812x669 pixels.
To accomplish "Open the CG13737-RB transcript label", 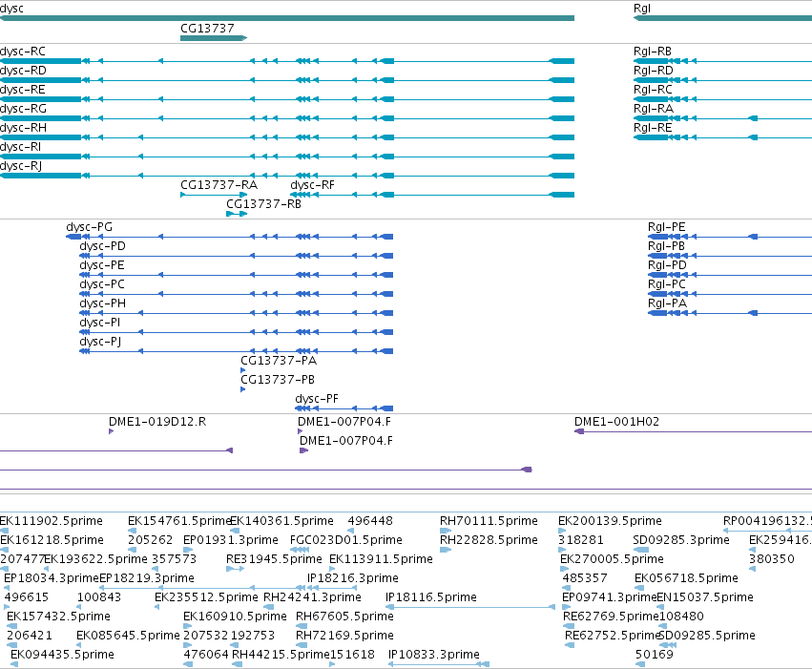I will pos(263,204).
